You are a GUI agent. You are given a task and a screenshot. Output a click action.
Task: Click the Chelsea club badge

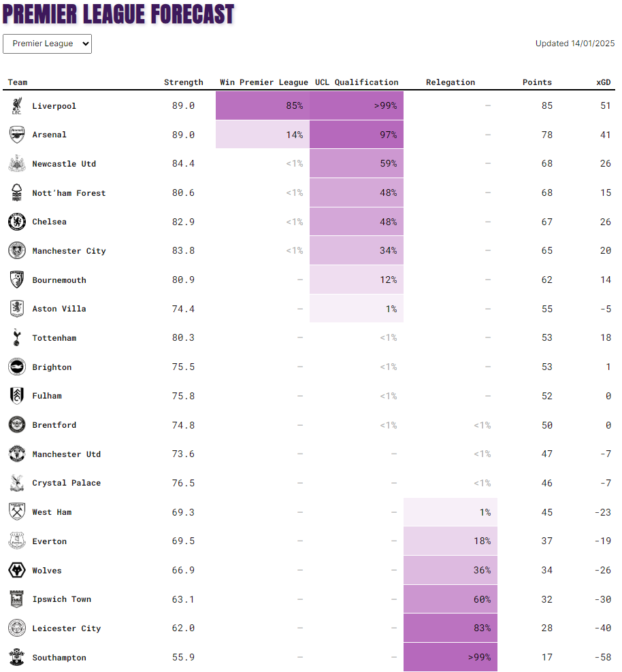click(x=17, y=222)
